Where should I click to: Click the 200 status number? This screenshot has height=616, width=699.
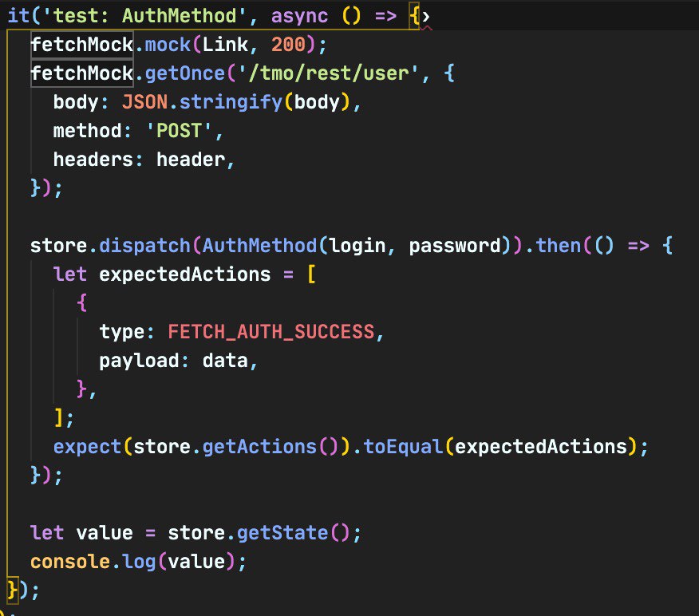(288, 45)
